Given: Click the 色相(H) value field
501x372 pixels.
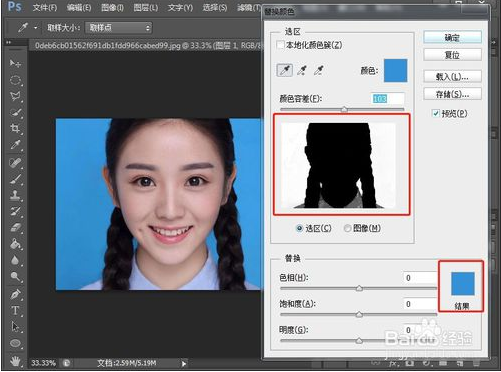Looking at the screenshot, I should [420, 278].
